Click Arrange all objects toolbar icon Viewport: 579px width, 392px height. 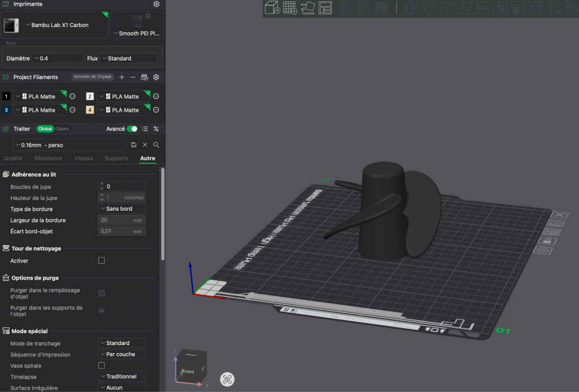click(325, 8)
